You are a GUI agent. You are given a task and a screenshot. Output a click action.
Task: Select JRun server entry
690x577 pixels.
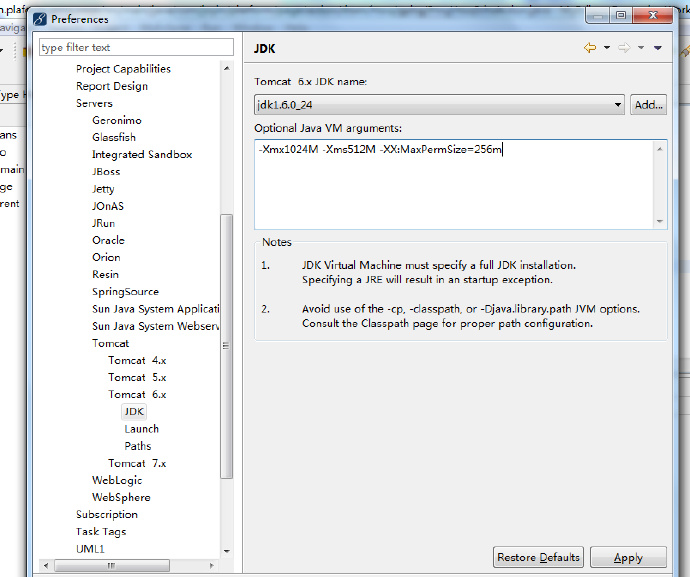pos(103,223)
